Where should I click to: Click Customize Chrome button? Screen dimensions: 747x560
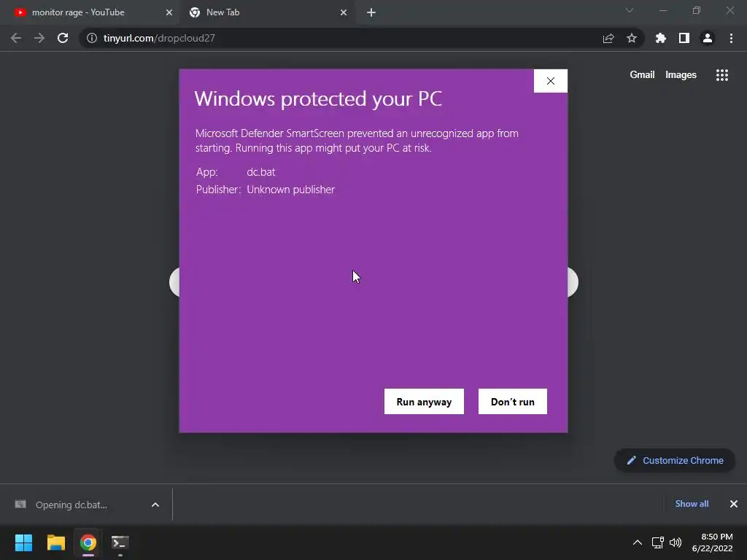coord(675,461)
